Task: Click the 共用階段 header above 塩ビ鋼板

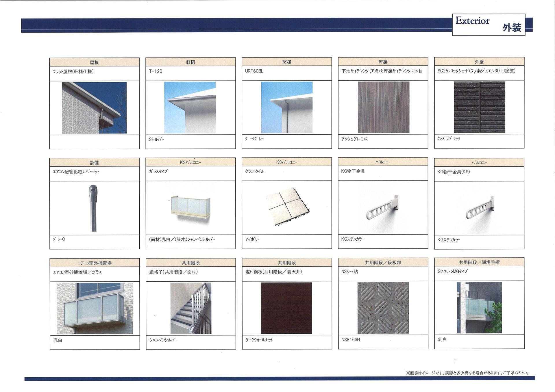Action: point(287,263)
